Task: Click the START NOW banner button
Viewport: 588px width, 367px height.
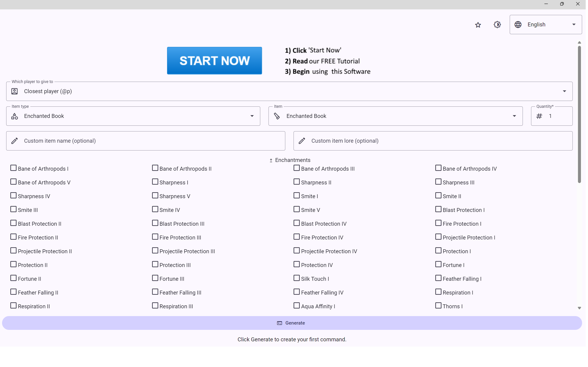Action: 214,61
